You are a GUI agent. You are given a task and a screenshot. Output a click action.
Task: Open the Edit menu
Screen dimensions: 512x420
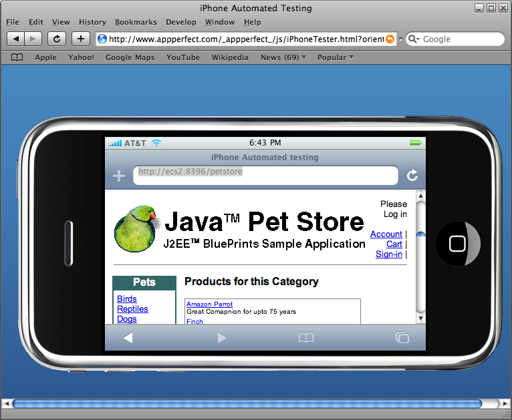click(x=35, y=22)
